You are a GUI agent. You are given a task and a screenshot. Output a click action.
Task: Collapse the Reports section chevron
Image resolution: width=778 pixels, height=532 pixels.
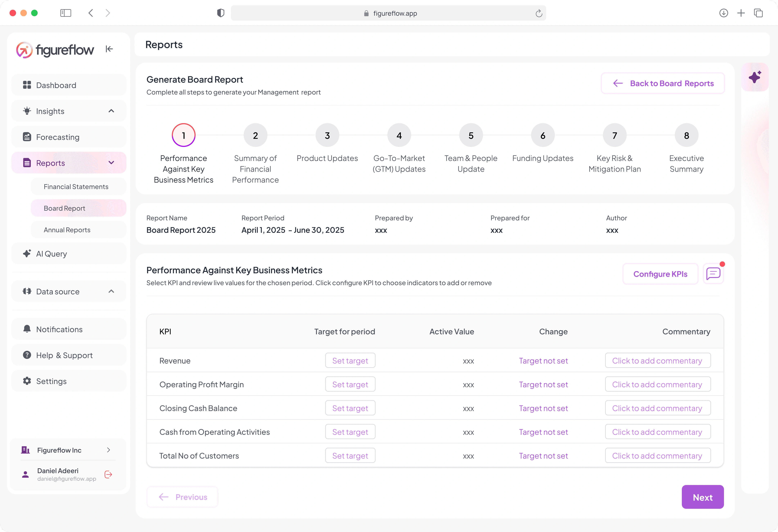[111, 163]
